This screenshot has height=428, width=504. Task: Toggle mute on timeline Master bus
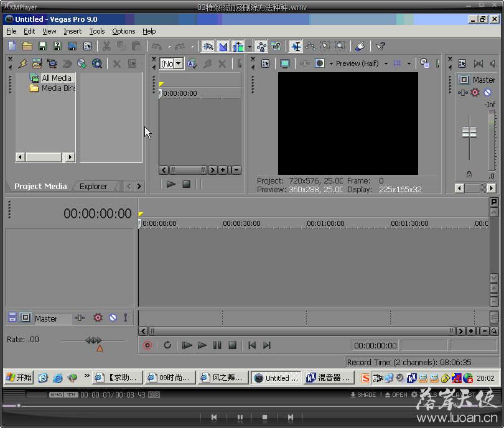[x=113, y=318]
